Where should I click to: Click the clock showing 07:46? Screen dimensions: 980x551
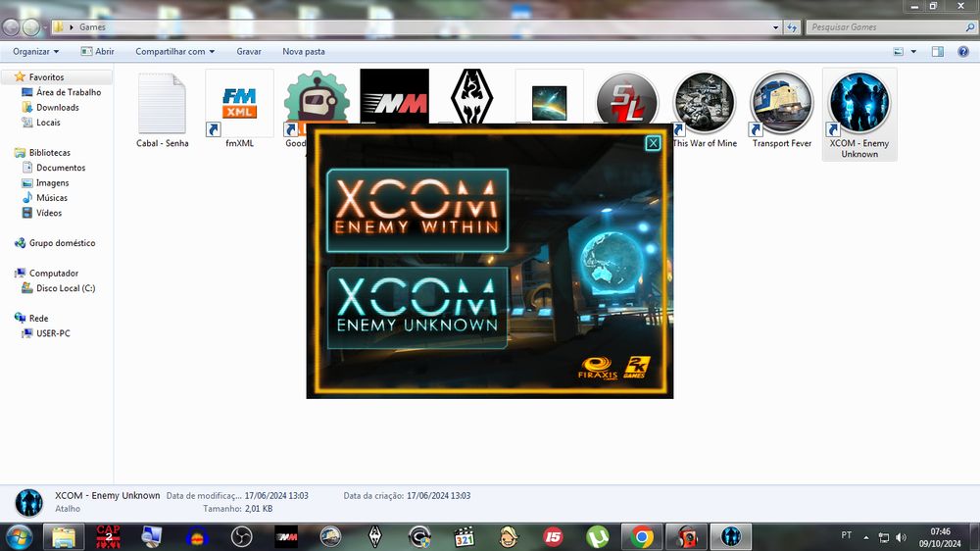pos(940,531)
